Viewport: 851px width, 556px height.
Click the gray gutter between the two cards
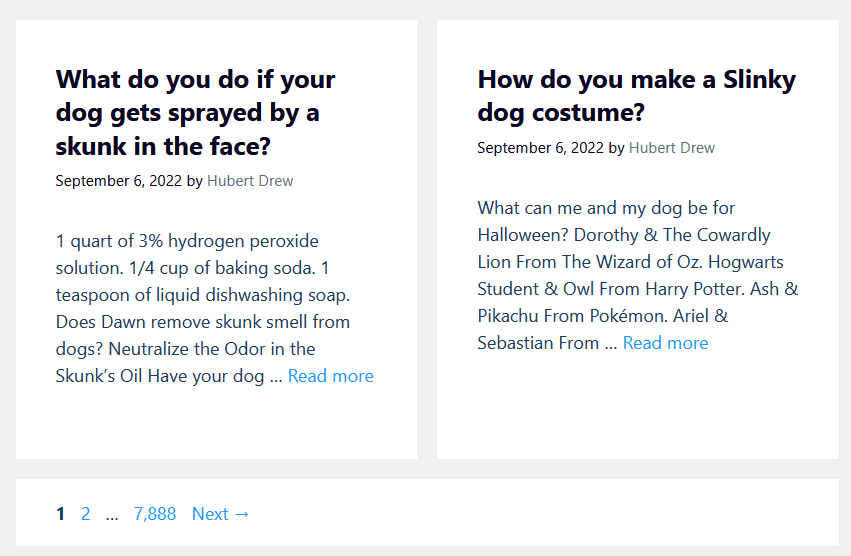click(427, 239)
